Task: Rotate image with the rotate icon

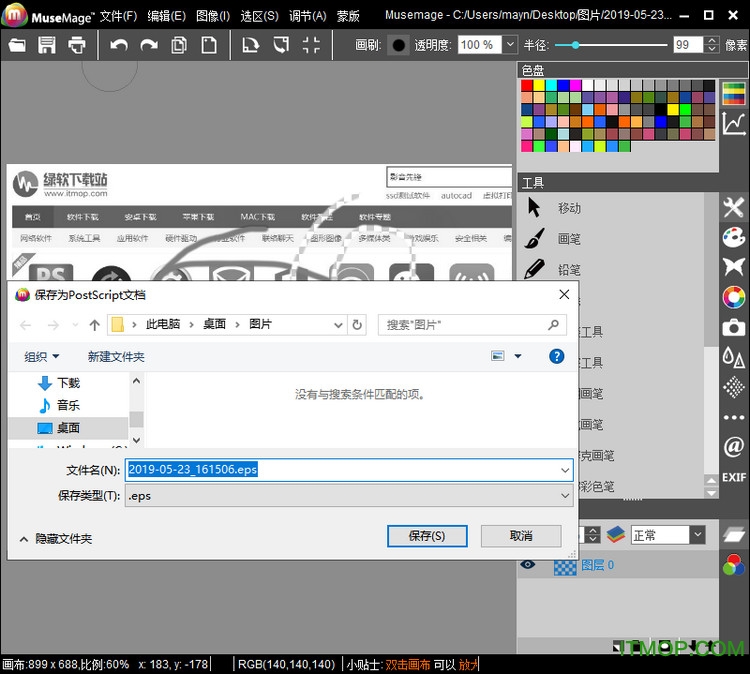Action: coord(251,45)
